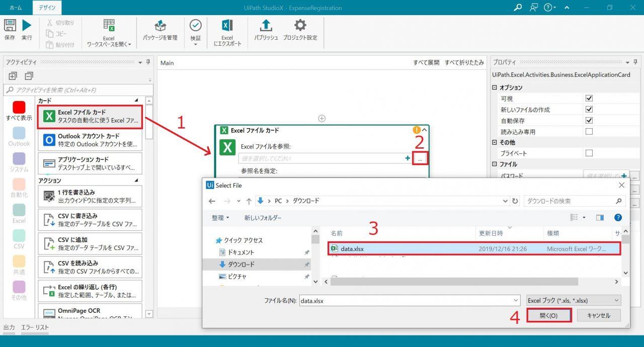Collapse all activities in アクティビティ panel
This screenshot has width=644, height=347.
[29, 76]
